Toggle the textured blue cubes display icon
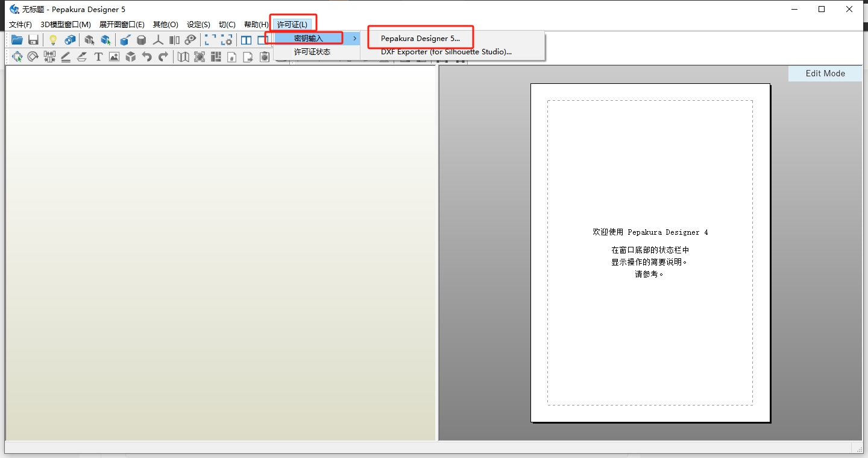The height and width of the screenshot is (458, 868). (70, 40)
